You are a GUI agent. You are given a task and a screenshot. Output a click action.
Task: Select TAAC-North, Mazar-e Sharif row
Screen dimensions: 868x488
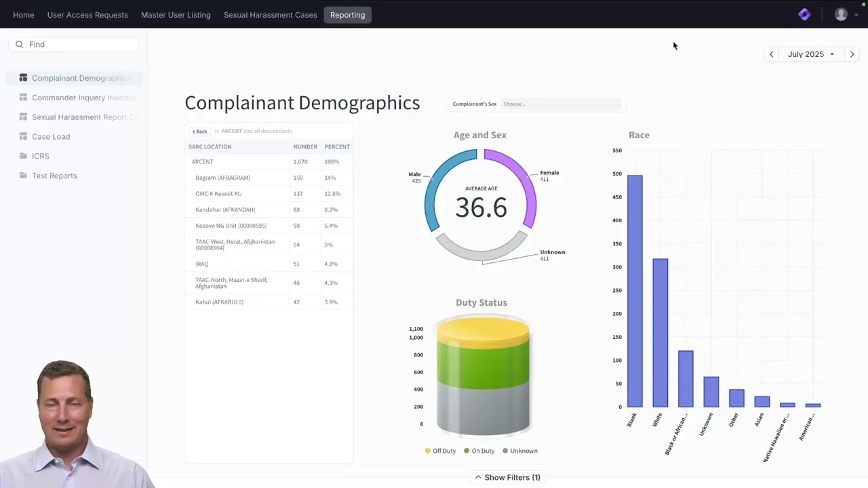[x=269, y=283]
